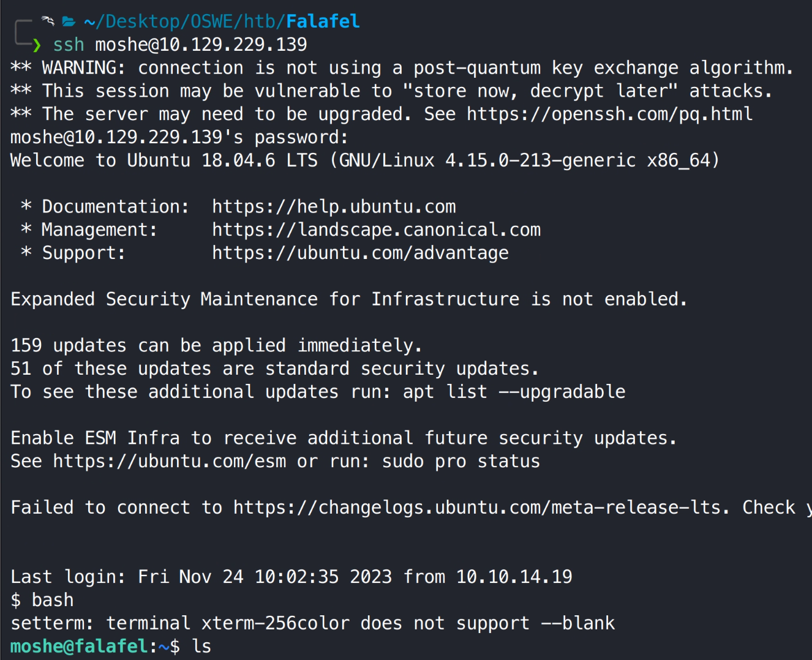Click the "apt list --upgradable" command text
This screenshot has width=812, height=660.
pos(514,392)
